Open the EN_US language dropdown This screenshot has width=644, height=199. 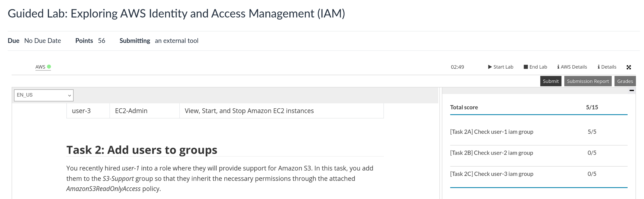click(x=44, y=95)
